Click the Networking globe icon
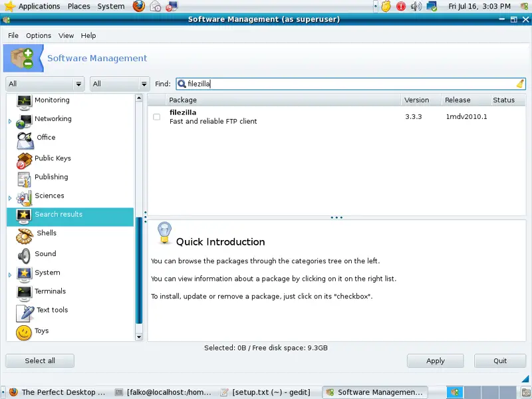532x399 pixels. pos(25,122)
